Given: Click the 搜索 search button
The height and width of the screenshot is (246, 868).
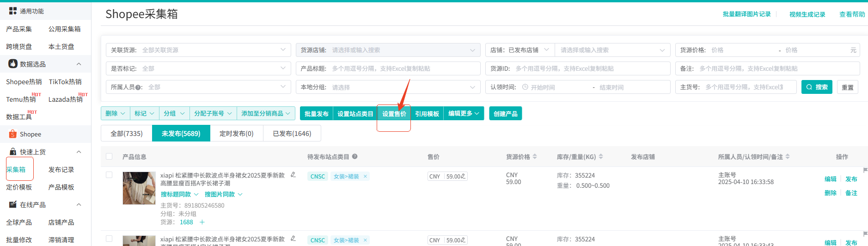Looking at the screenshot, I should coord(817,87).
